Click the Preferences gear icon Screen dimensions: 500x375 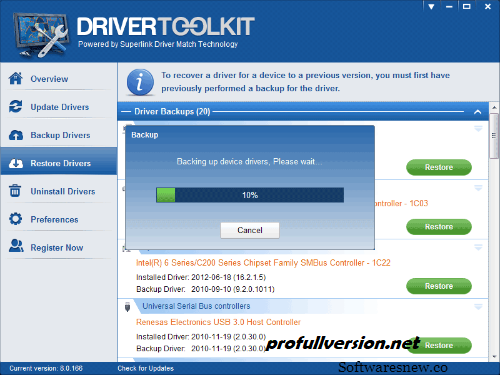point(15,219)
